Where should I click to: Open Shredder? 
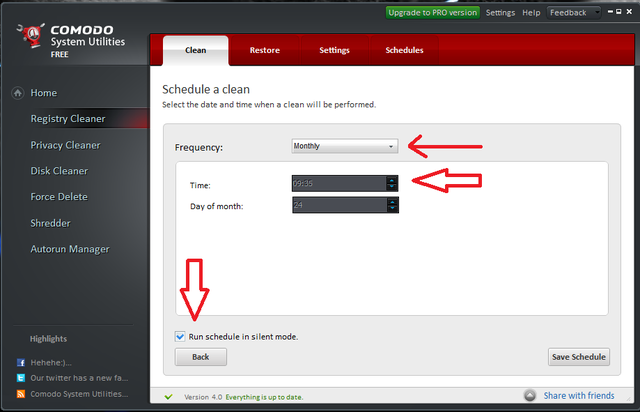pyautogui.click(x=51, y=223)
